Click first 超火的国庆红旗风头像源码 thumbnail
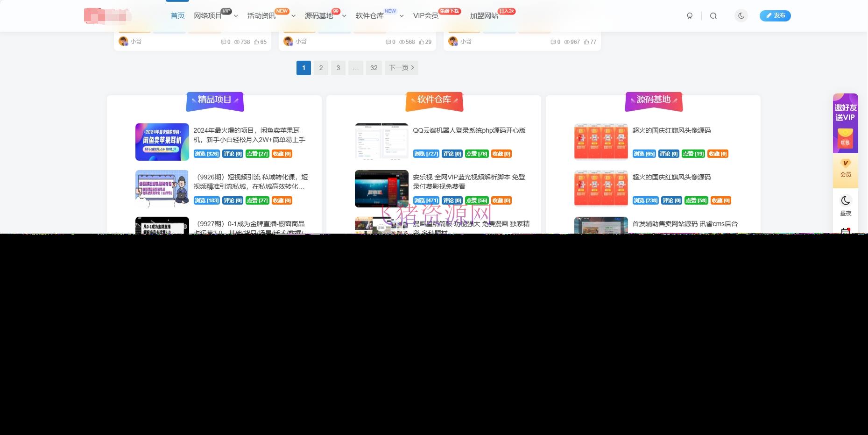Image resolution: width=868 pixels, height=435 pixels. [x=601, y=142]
